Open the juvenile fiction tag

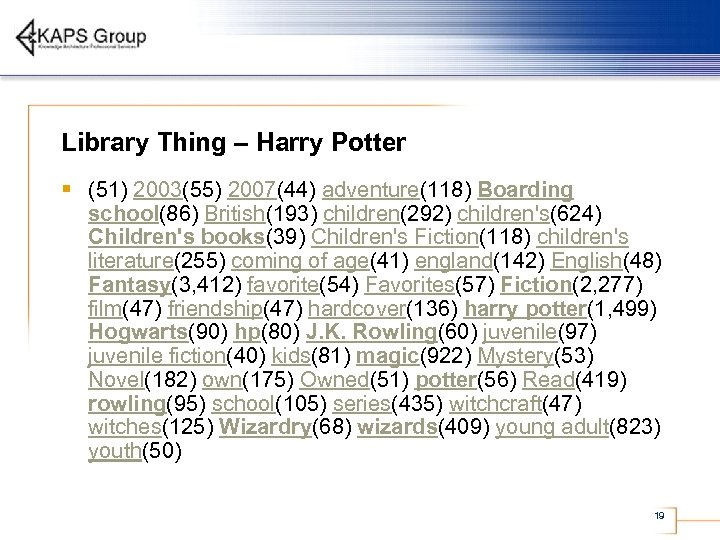click(x=157, y=356)
